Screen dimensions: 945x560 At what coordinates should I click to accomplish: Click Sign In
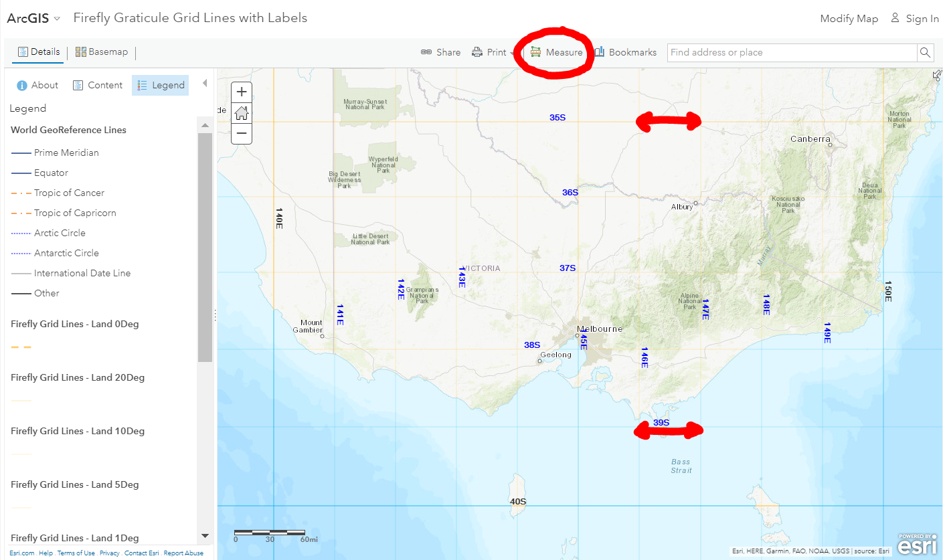click(x=914, y=19)
